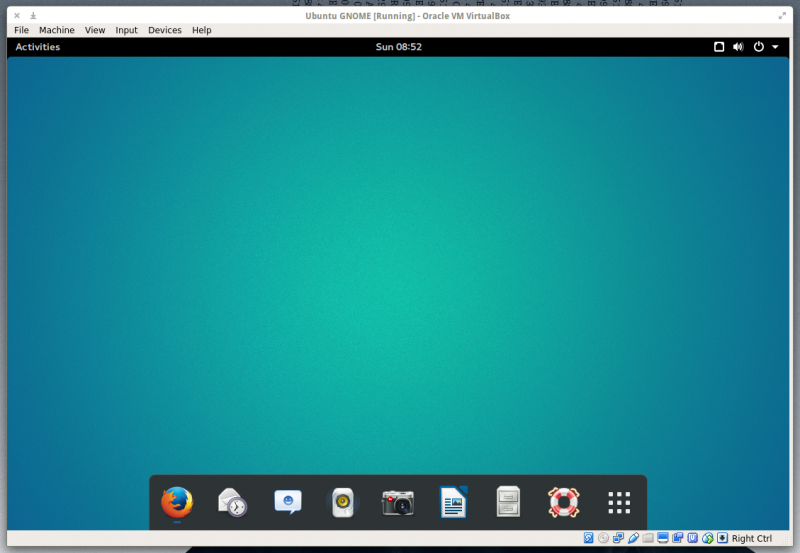
Task: Click the volume speaker icon in top bar
Action: (x=738, y=47)
